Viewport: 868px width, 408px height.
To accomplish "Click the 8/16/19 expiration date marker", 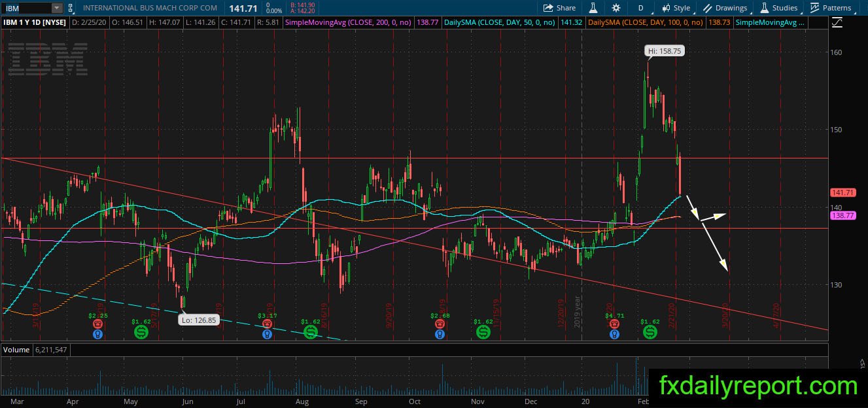I will (324, 316).
